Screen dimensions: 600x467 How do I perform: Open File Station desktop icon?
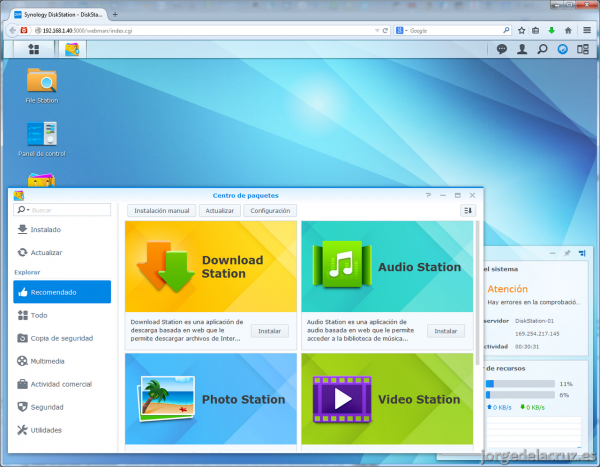42,86
